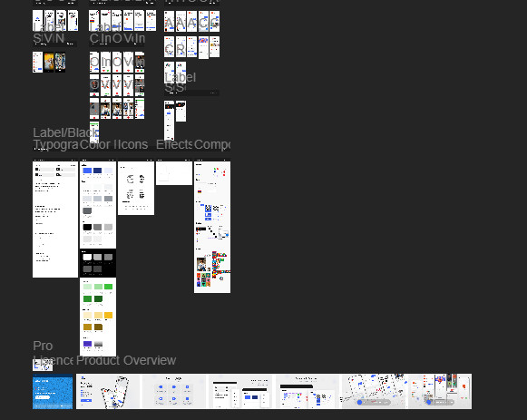Open the blank Effects frame

[174, 173]
